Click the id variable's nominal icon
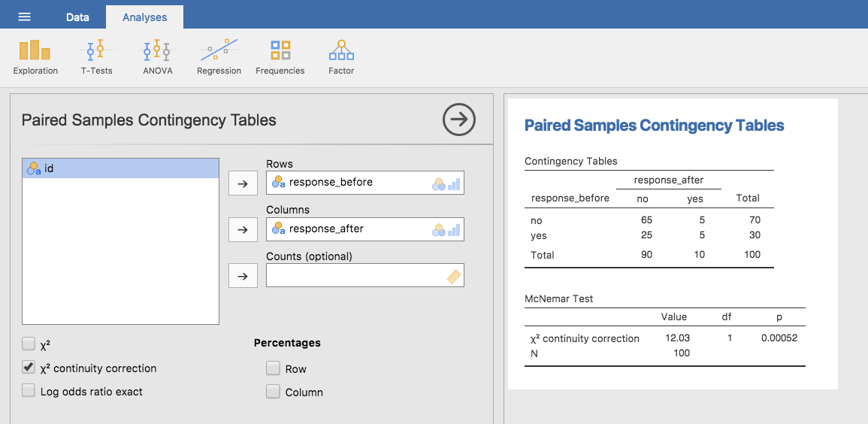Image resolution: width=868 pixels, height=424 pixels. pyautogui.click(x=34, y=168)
